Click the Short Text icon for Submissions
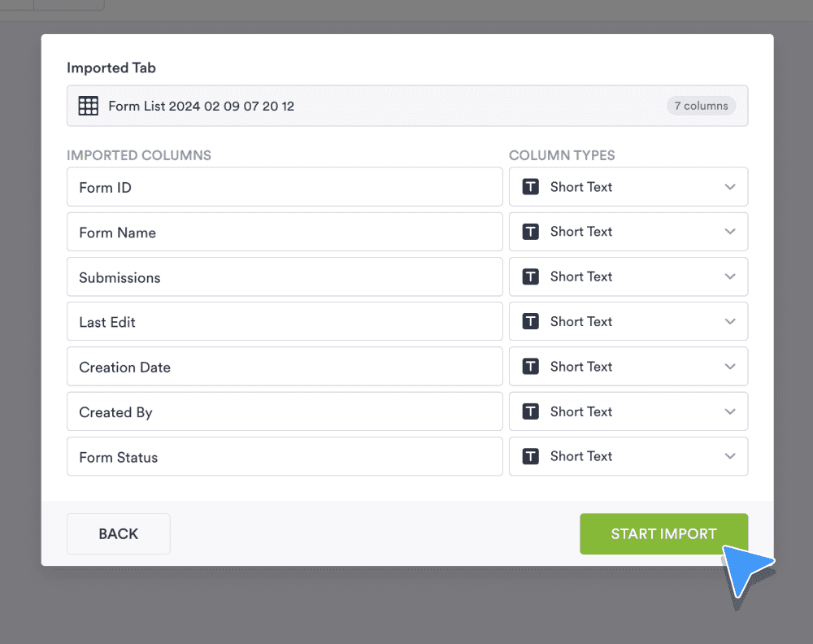 [x=530, y=276]
